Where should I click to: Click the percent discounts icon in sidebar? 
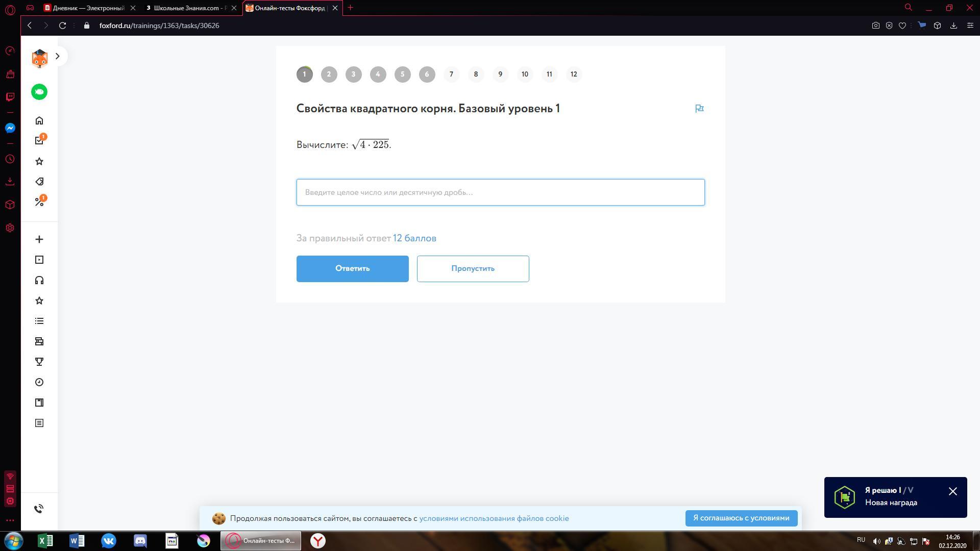pos(39,202)
